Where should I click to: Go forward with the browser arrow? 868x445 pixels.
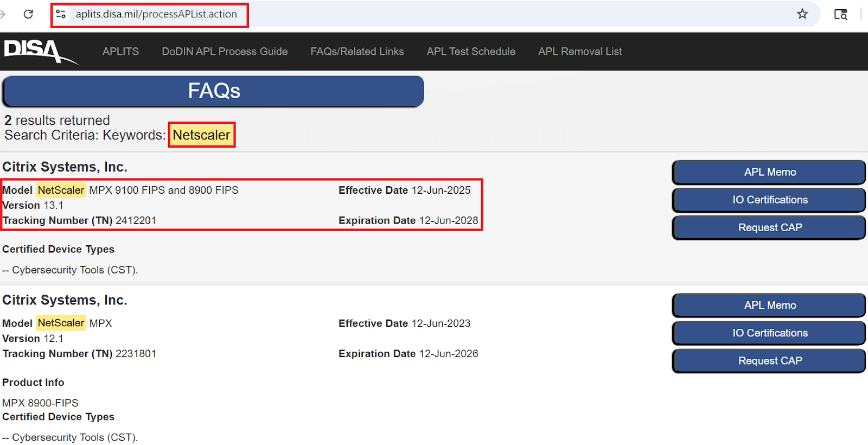[x=3, y=14]
